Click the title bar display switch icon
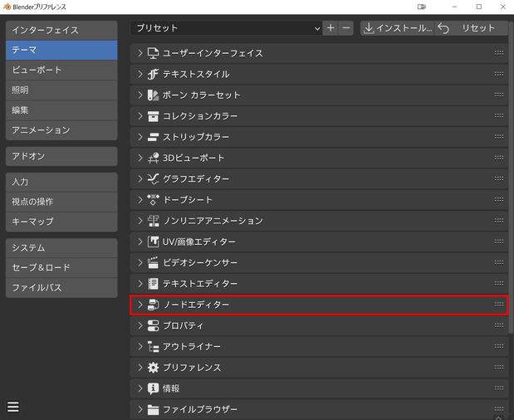The width and height of the screenshot is (514, 420). 422,7
